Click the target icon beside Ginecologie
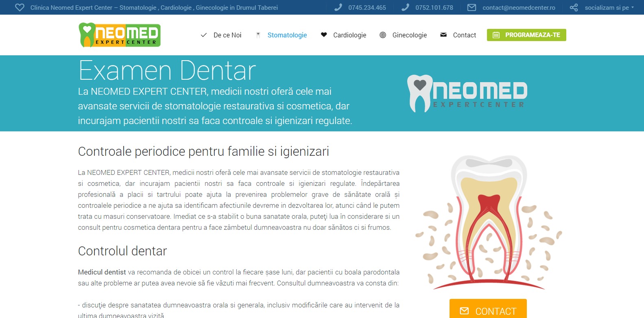Screen dimensions: 644x318 (x=383, y=35)
